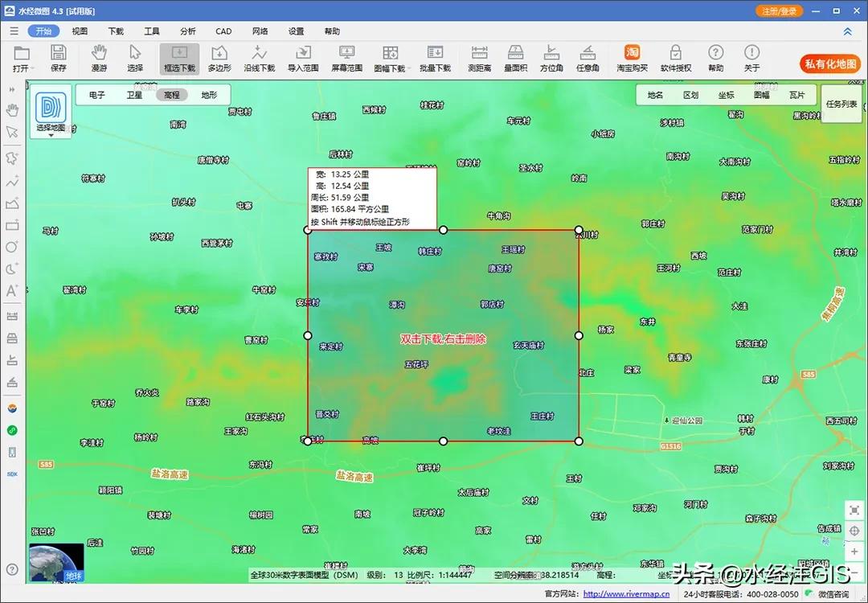
Task: Open 批量下载 batch download
Action: click(x=435, y=59)
